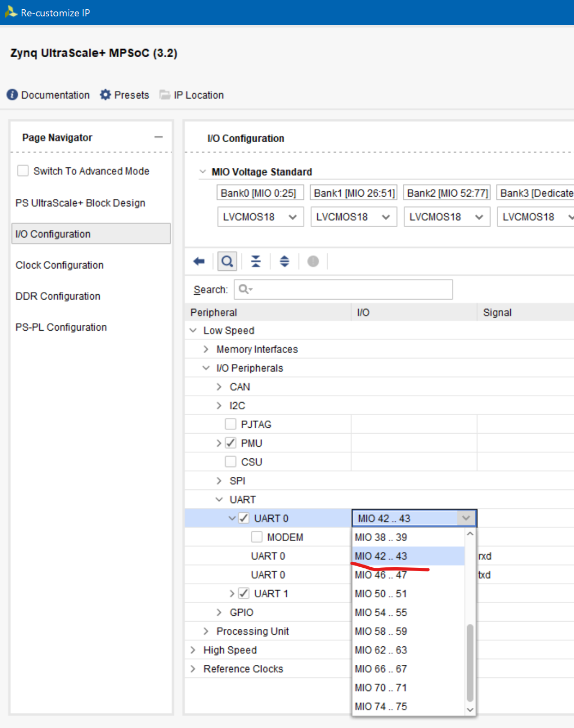
Task: Expand the UART 1 node chevron
Action: point(232,593)
